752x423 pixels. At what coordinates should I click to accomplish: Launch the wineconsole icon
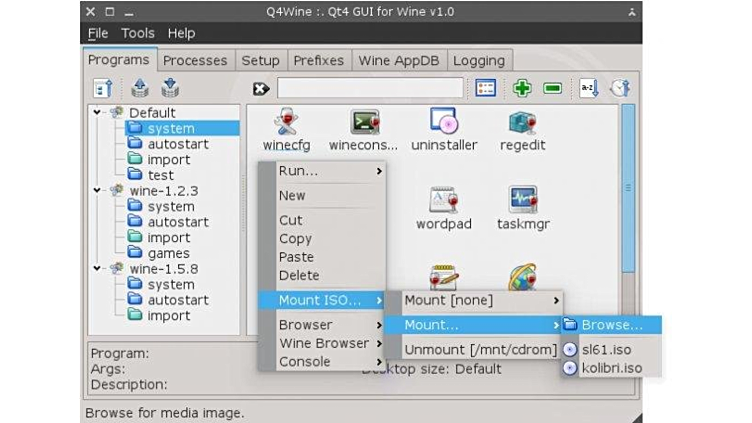pyautogui.click(x=364, y=123)
